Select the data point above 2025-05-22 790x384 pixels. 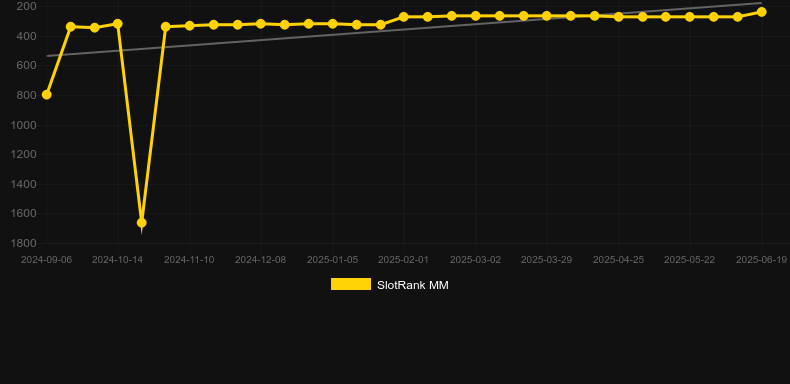(x=690, y=17)
